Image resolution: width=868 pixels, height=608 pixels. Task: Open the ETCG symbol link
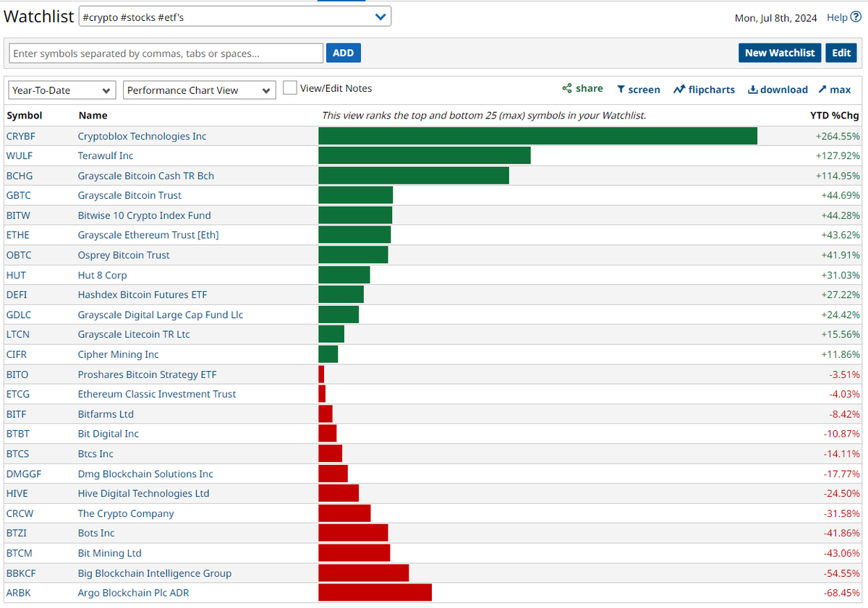tap(18, 394)
